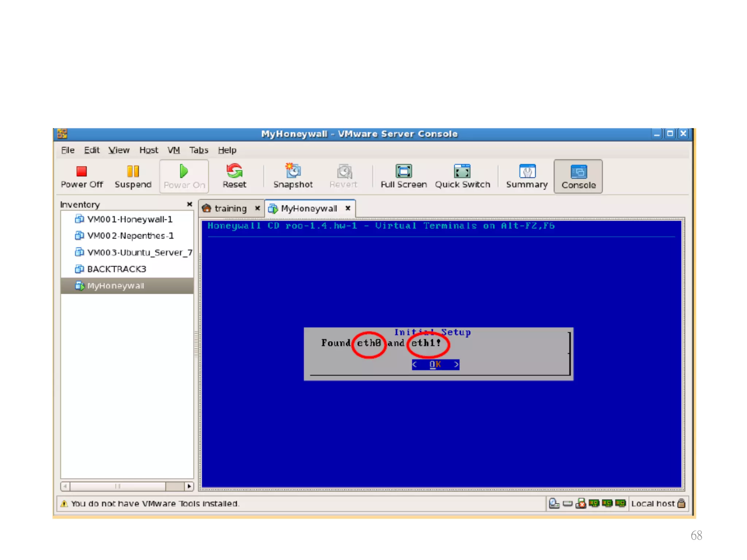
Task: Enter Full Screen mode
Action: pos(403,171)
